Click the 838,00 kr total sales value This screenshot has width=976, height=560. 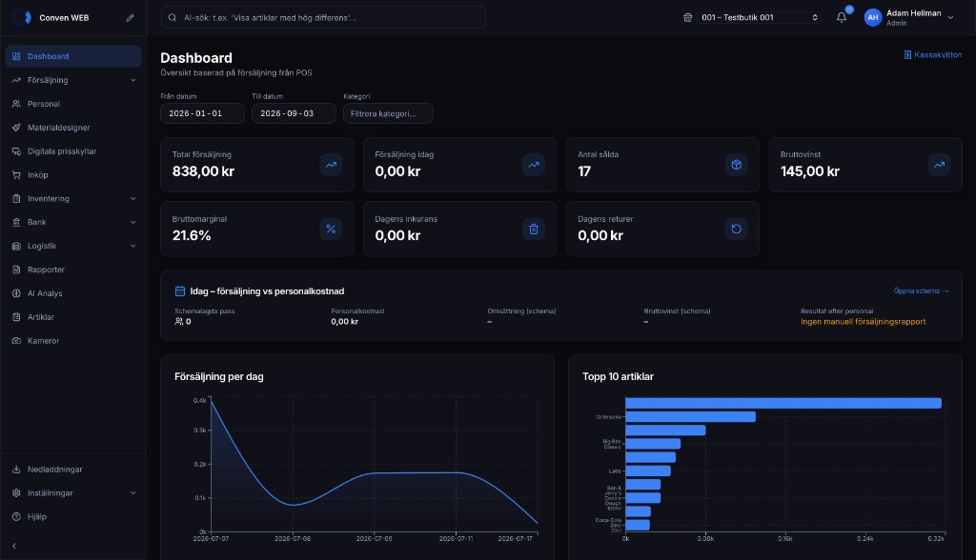[203, 171]
